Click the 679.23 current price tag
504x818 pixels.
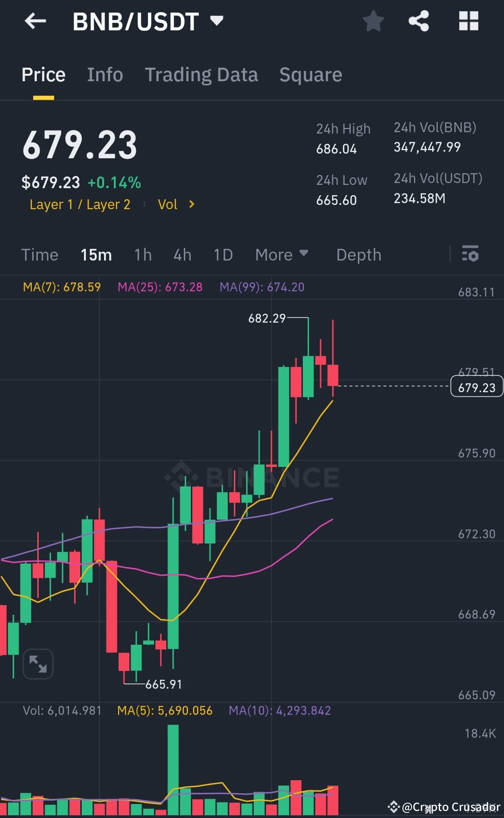point(476,386)
